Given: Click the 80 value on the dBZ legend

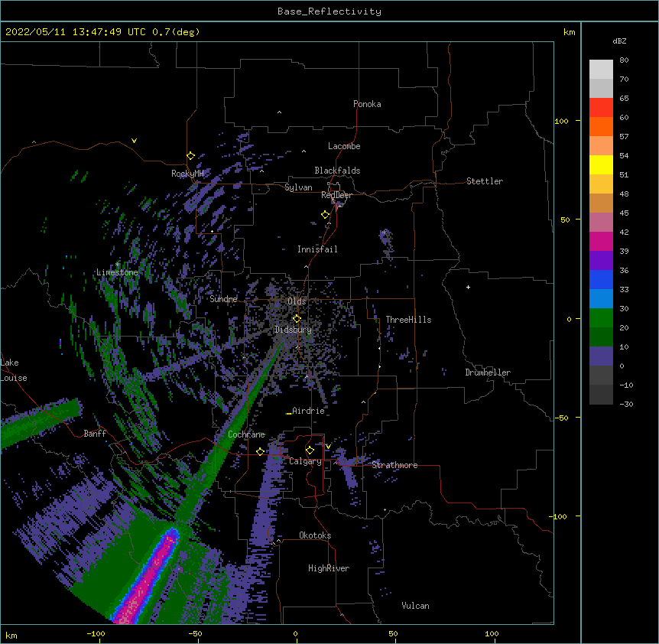Looking at the screenshot, I should point(624,60).
